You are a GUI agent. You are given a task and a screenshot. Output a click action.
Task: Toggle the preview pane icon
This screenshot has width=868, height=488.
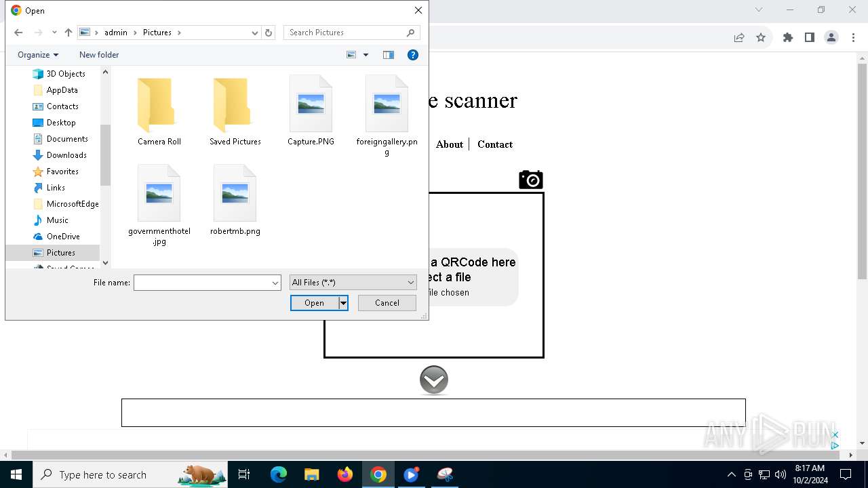(x=389, y=55)
